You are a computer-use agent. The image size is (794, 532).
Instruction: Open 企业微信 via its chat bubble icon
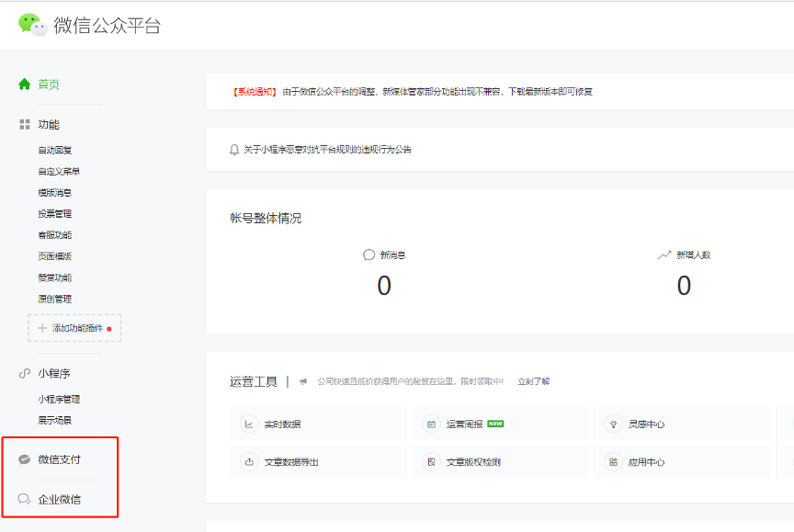[24, 499]
